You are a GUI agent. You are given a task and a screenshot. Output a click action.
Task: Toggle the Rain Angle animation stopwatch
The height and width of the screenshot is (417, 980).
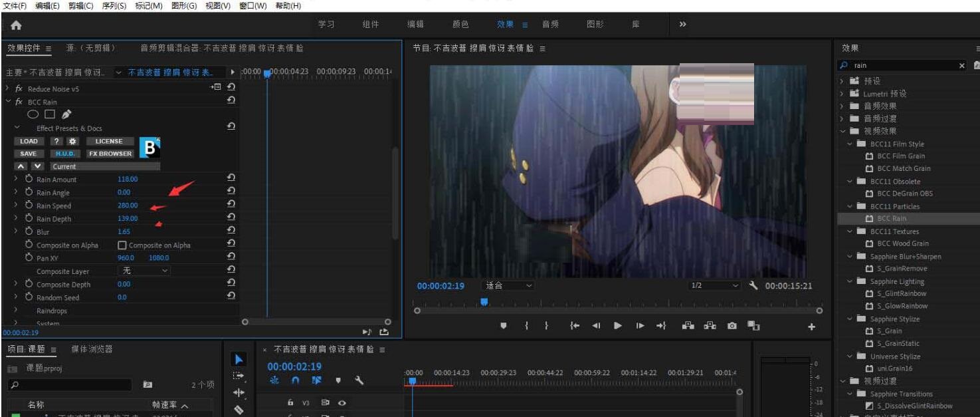tap(29, 192)
